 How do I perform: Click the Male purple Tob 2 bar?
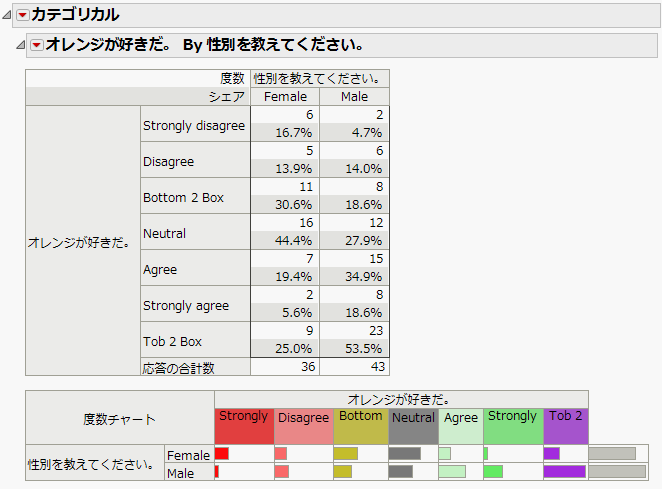pyautogui.click(x=564, y=472)
